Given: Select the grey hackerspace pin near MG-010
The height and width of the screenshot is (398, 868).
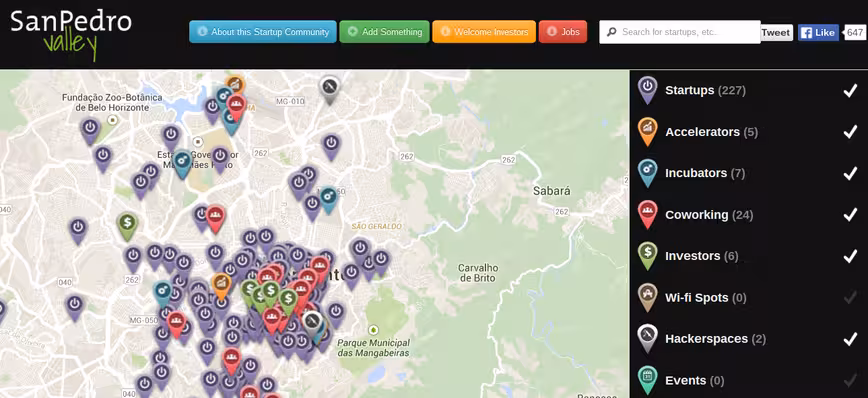Looking at the screenshot, I should click(329, 90).
